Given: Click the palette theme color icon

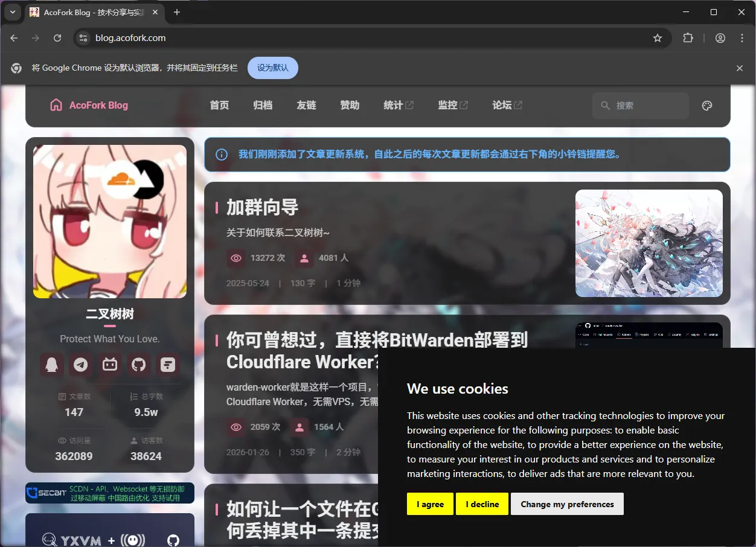Looking at the screenshot, I should [x=707, y=106].
